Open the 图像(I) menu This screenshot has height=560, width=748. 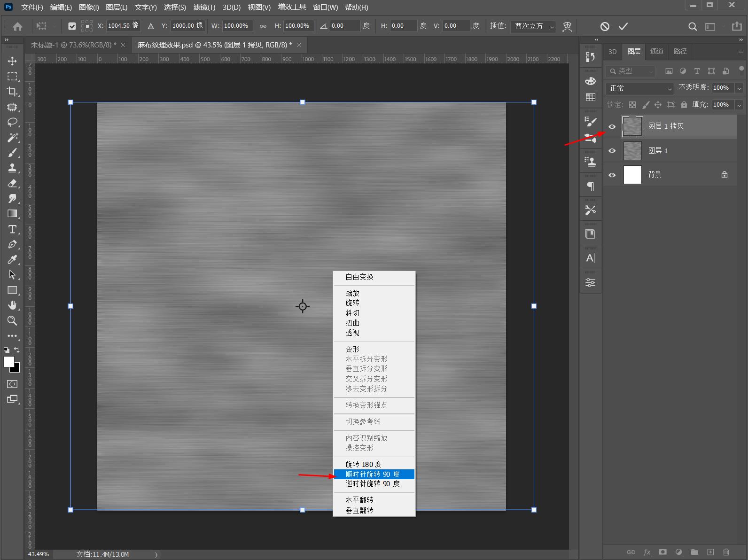click(89, 7)
